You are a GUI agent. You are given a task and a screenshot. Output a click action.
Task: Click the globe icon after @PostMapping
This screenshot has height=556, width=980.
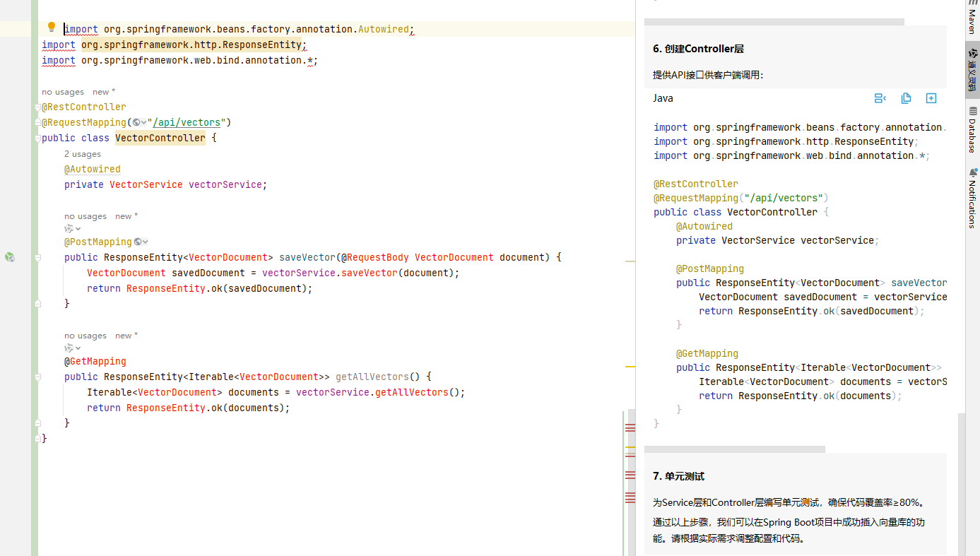click(138, 242)
